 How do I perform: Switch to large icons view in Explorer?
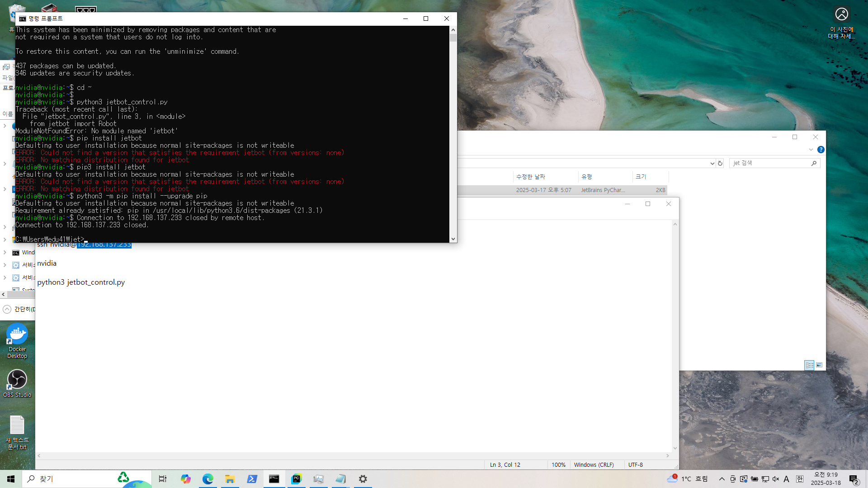[819, 365]
